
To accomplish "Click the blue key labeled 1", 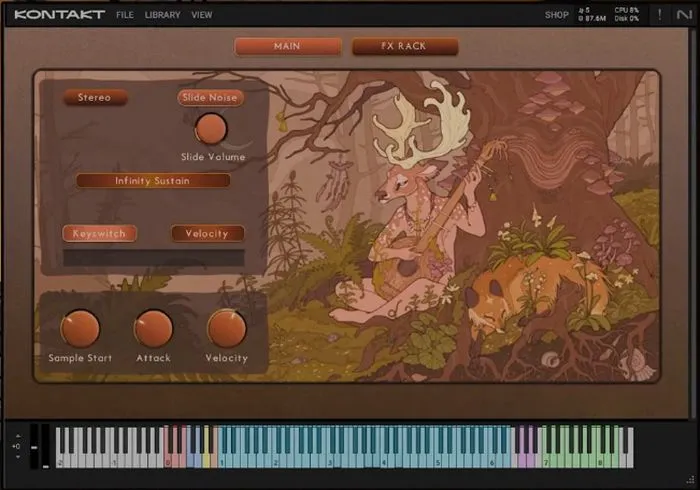I will click(222, 461).
